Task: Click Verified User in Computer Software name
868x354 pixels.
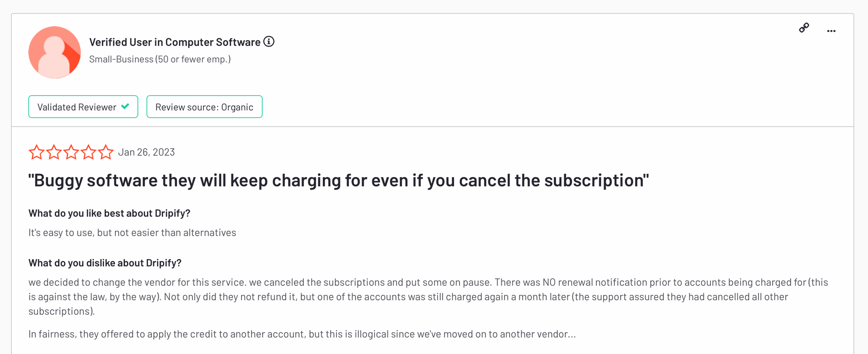Action: 175,42
